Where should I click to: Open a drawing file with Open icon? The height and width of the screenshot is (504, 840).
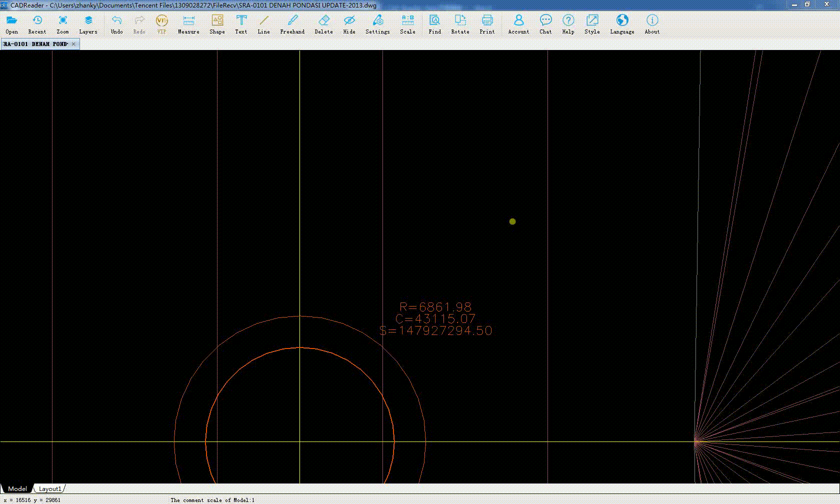coord(11,24)
